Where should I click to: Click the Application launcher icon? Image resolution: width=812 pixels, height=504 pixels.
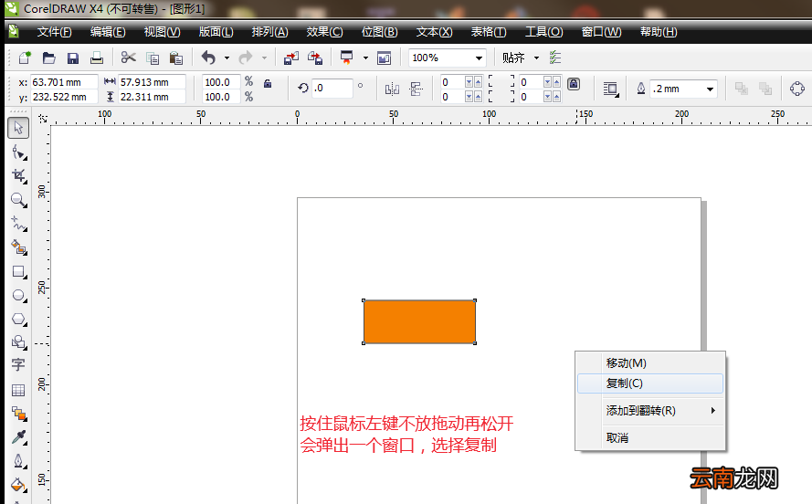[x=346, y=58]
